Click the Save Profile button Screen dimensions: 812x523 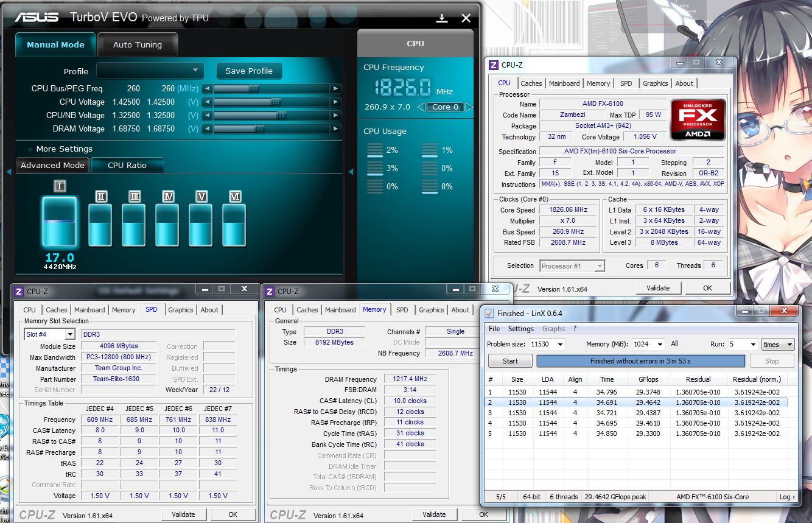pyautogui.click(x=248, y=71)
